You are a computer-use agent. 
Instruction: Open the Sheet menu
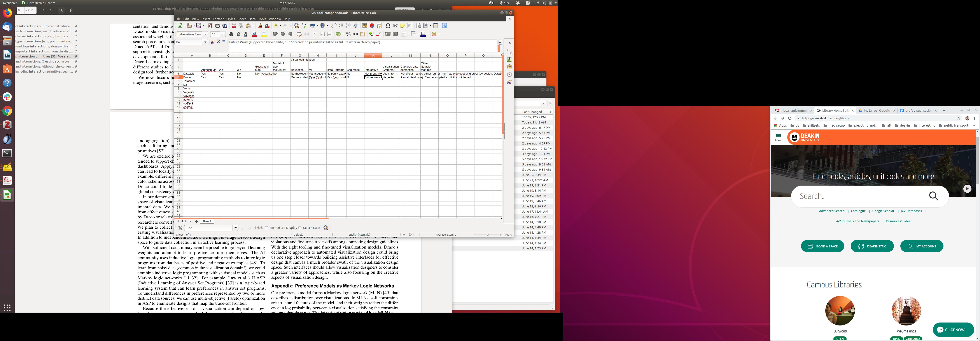pyautogui.click(x=241, y=19)
